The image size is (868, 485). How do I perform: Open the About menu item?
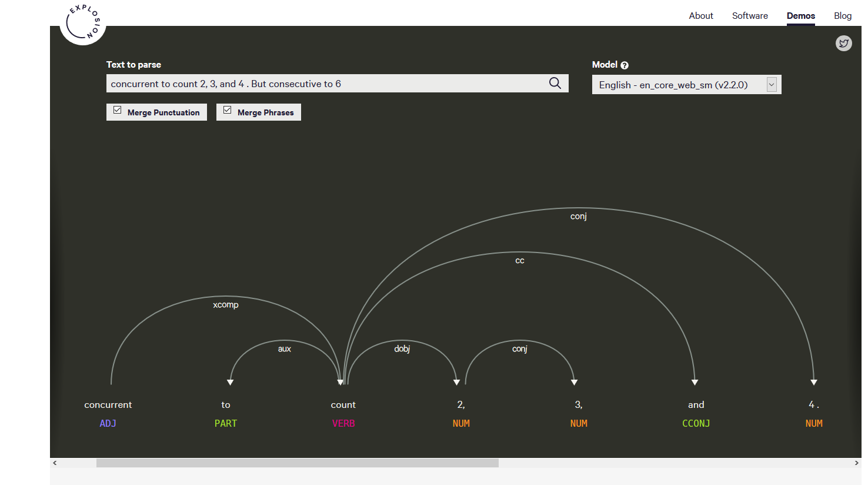pyautogui.click(x=701, y=16)
